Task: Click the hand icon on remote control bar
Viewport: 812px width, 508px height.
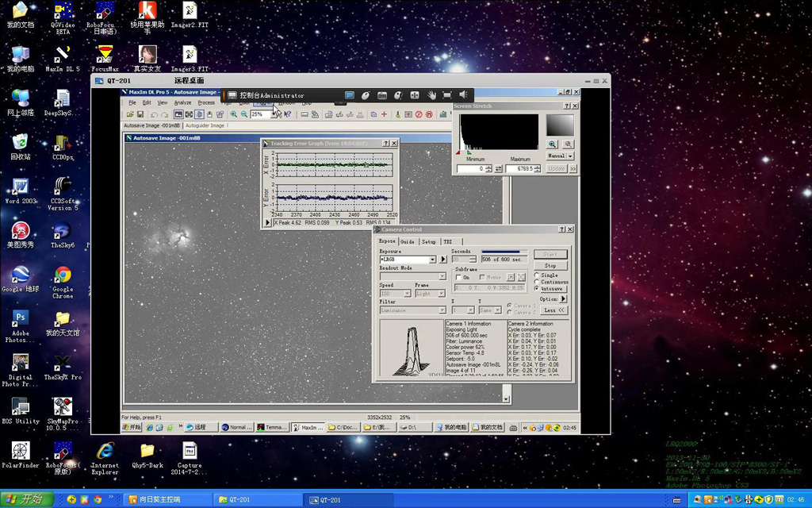Action: [x=431, y=95]
